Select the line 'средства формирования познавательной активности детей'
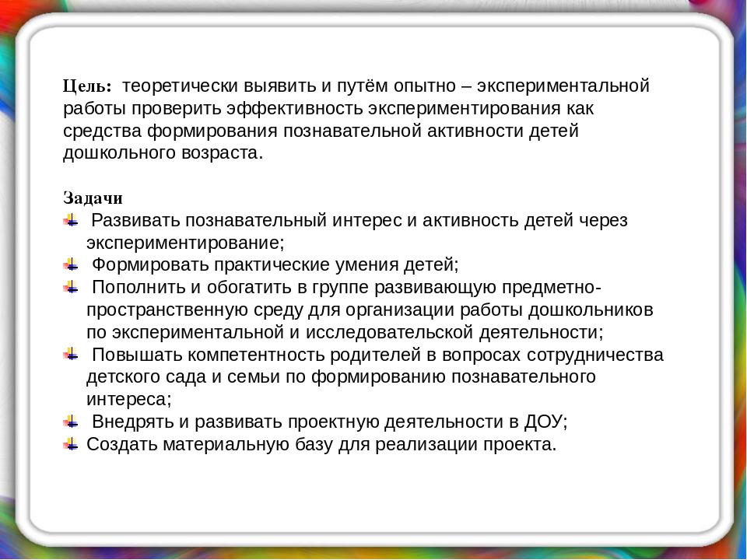This screenshot has height=560, width=747. (321, 131)
